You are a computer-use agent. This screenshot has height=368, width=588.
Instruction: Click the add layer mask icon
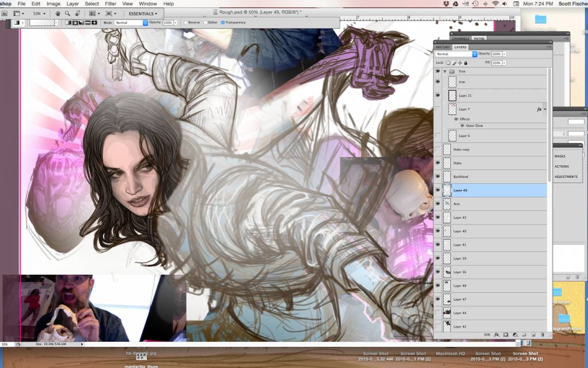(505, 335)
